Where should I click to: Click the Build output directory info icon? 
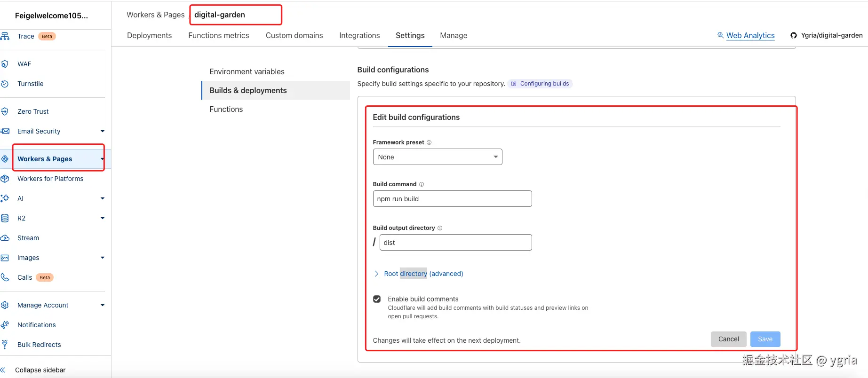pyautogui.click(x=440, y=228)
